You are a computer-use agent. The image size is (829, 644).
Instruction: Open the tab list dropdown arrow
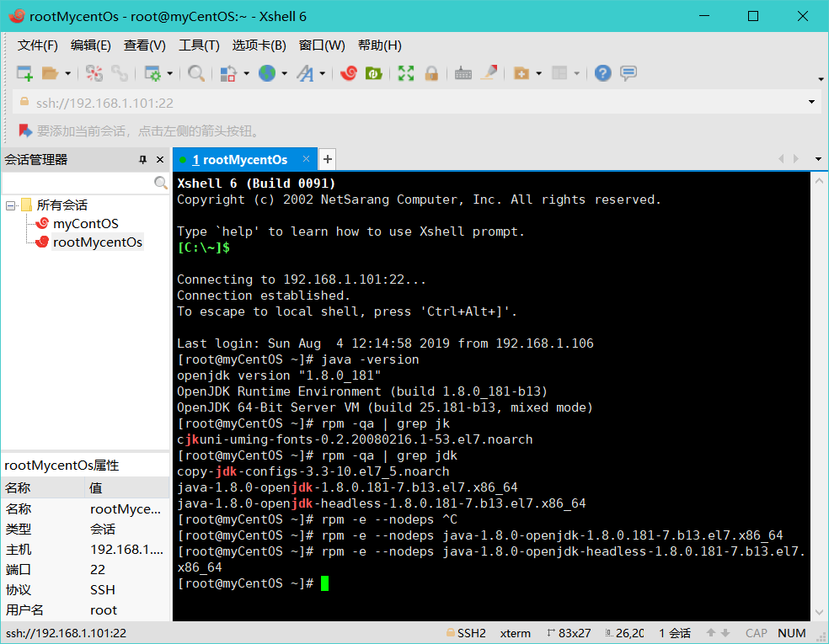coord(818,159)
